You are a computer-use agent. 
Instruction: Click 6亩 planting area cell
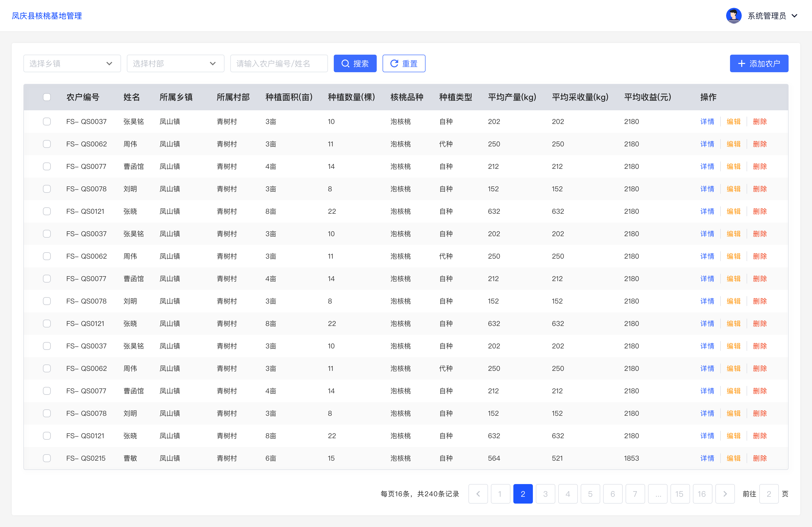pyautogui.click(x=271, y=458)
